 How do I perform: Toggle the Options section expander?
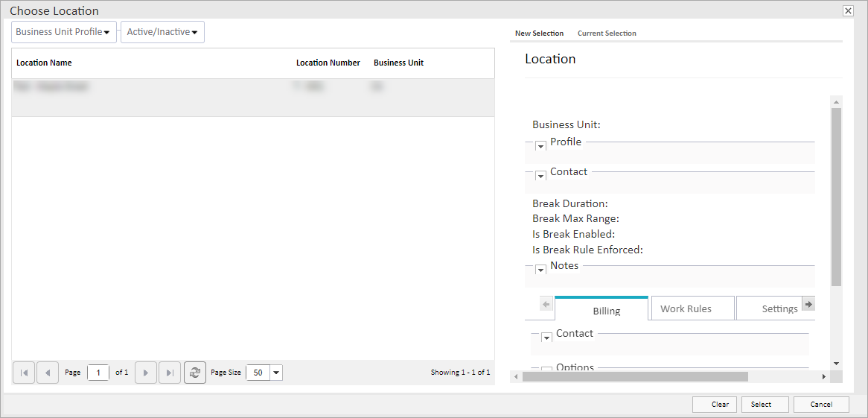point(546,370)
